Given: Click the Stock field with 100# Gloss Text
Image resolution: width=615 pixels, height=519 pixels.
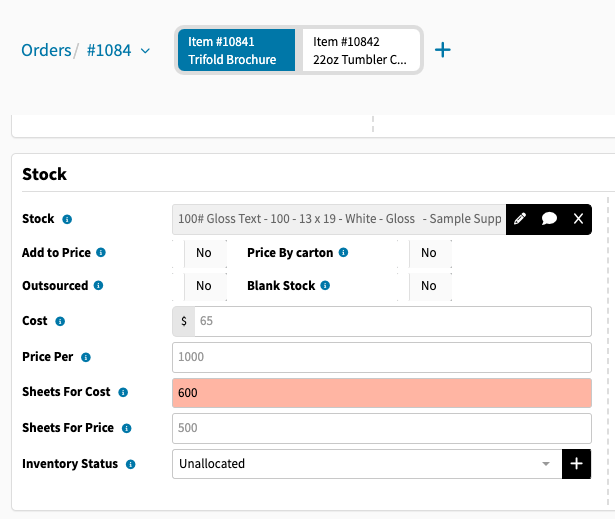Looking at the screenshot, I should pos(339,219).
